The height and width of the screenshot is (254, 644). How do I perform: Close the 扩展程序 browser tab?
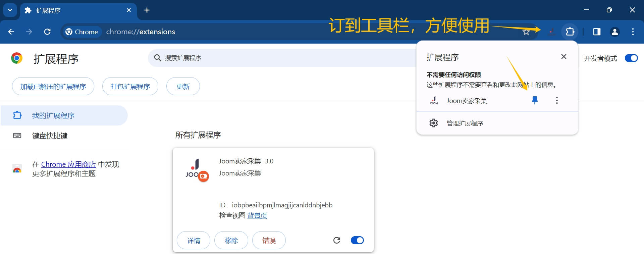pos(129,10)
